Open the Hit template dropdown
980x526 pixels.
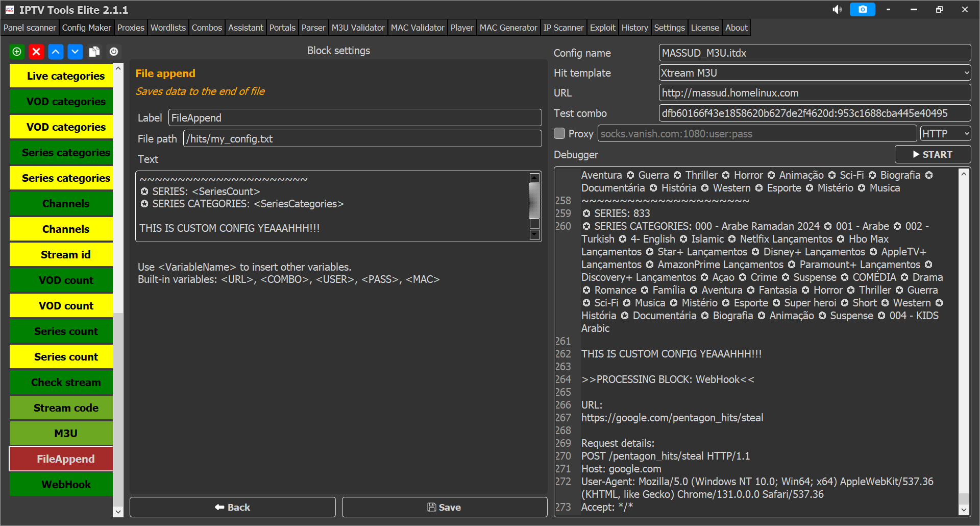(x=815, y=73)
